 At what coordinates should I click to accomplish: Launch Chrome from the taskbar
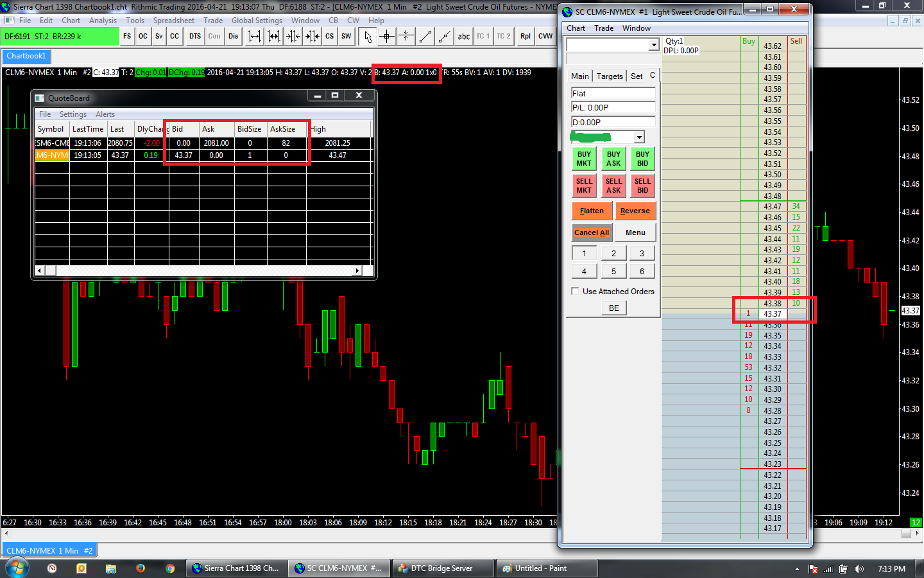pos(170,568)
